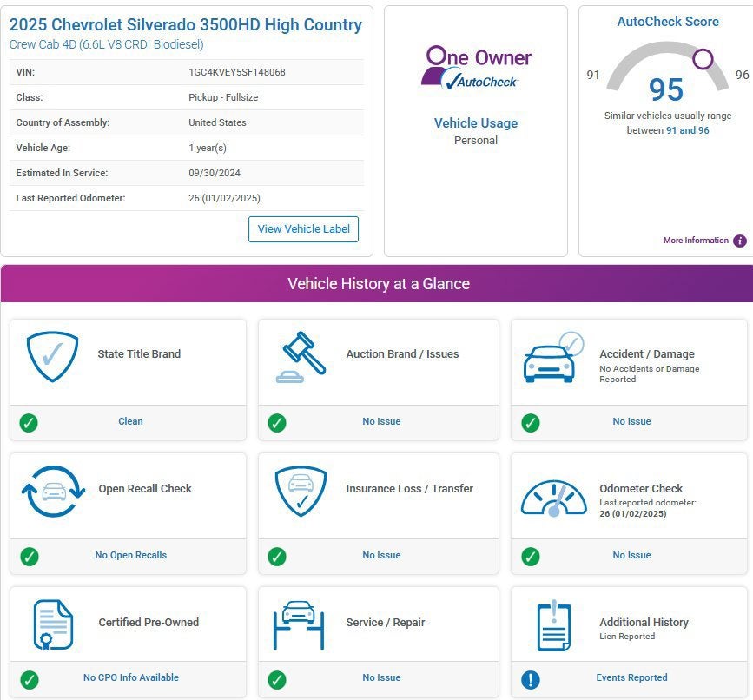The image size is (753, 700).
Task: Click the purple More Information info icon
Action: 740,241
